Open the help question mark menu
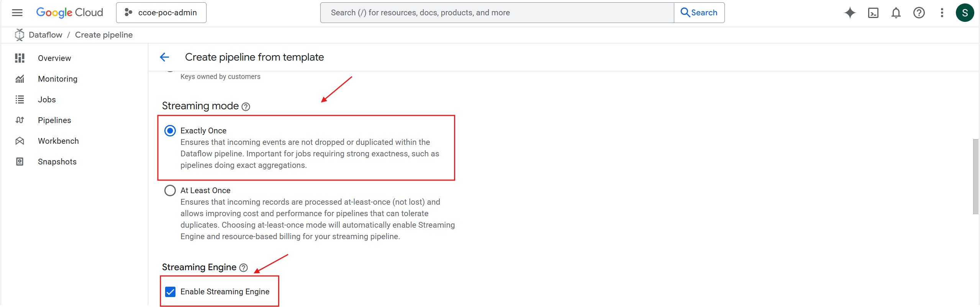 [919, 13]
